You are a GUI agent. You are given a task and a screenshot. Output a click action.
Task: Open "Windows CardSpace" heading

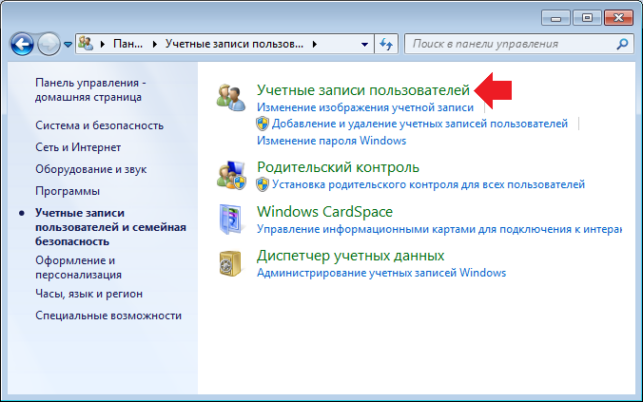tap(325, 212)
